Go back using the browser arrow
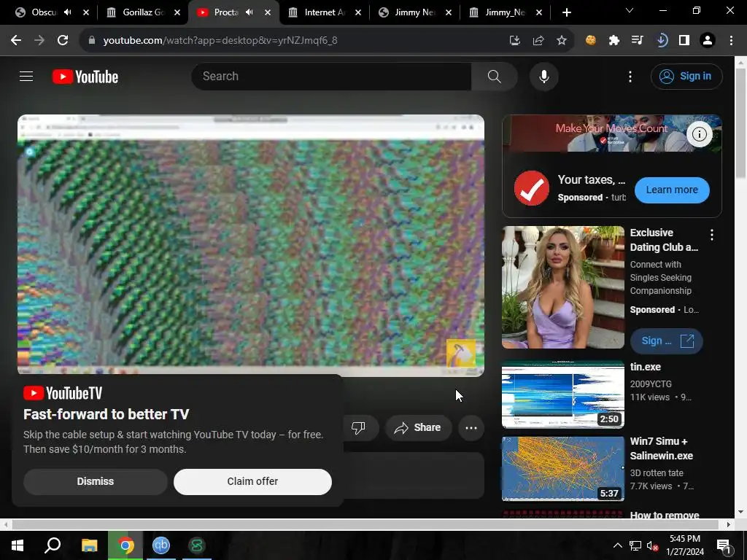Image resolution: width=747 pixels, height=560 pixels. [x=16, y=41]
